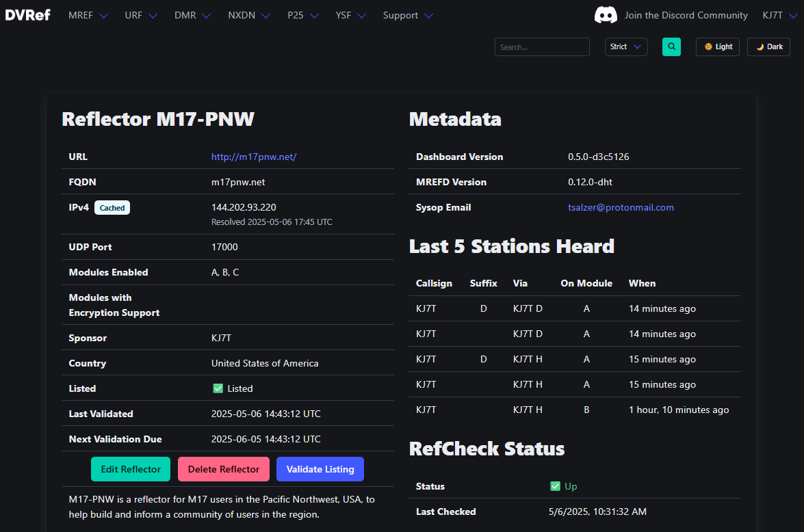Click the Delete Reflector button

[x=224, y=469]
